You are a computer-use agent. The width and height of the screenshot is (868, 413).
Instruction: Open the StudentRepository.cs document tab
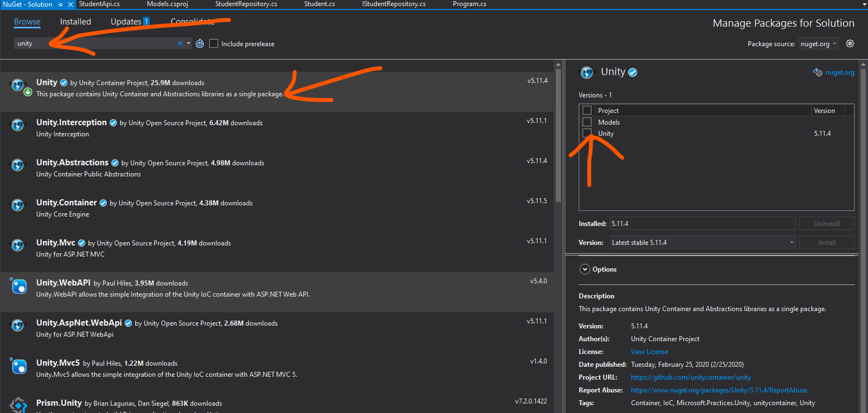246,4
